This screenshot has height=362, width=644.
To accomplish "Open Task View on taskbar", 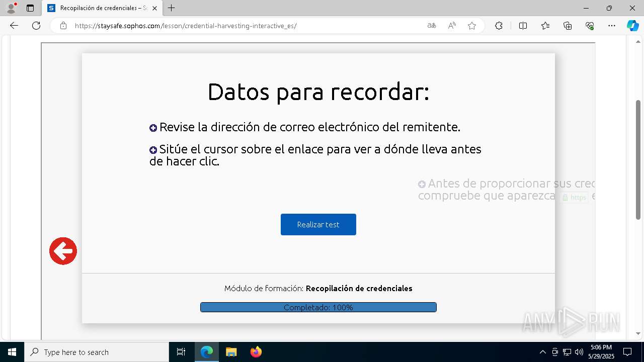I will 181,352.
